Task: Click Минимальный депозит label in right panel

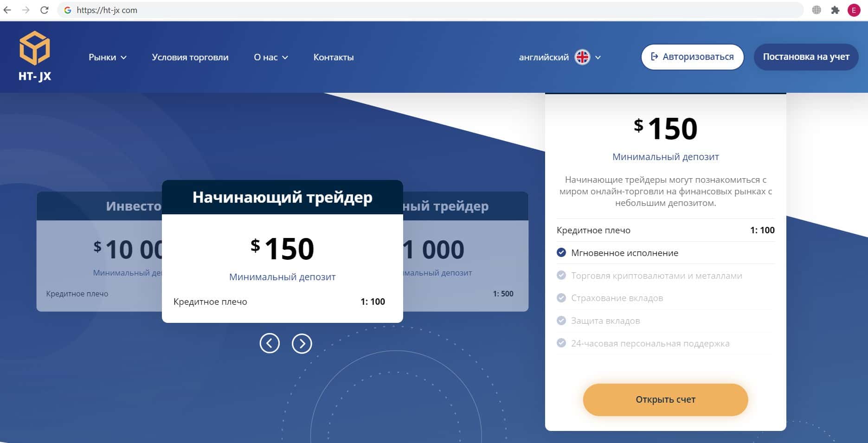Action: click(x=666, y=157)
